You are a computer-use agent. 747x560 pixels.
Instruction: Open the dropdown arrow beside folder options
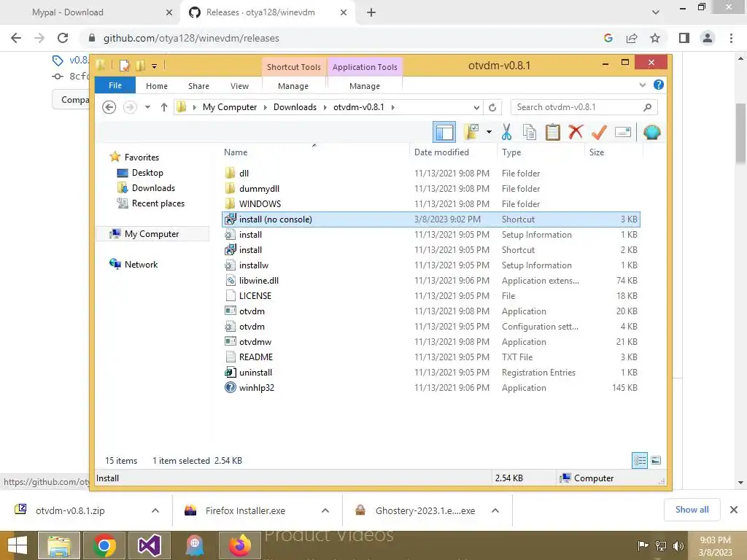point(489,132)
